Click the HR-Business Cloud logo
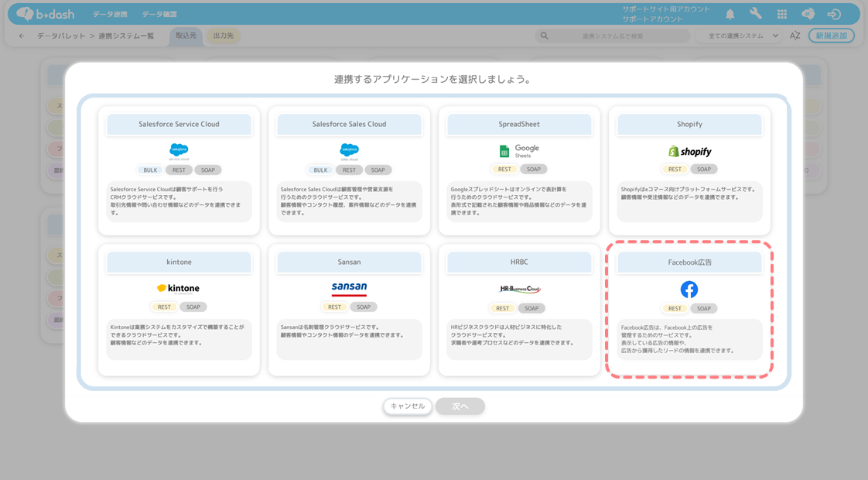 tap(519, 289)
